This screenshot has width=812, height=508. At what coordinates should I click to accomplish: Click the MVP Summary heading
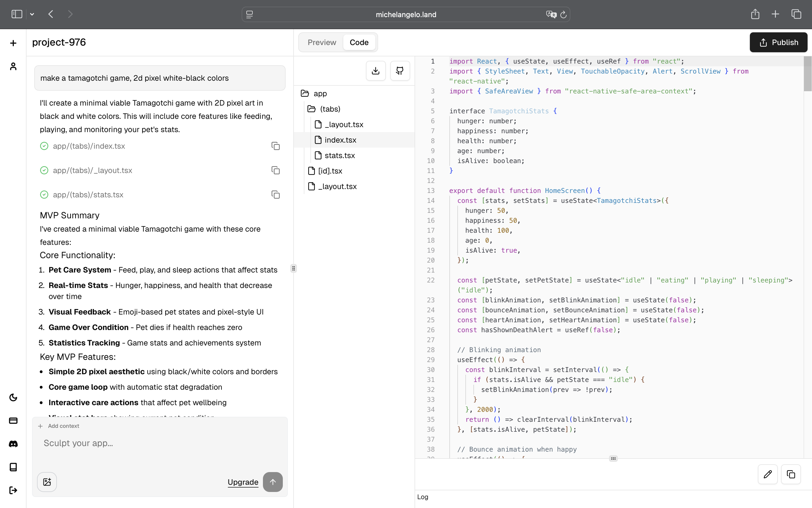[x=70, y=215]
